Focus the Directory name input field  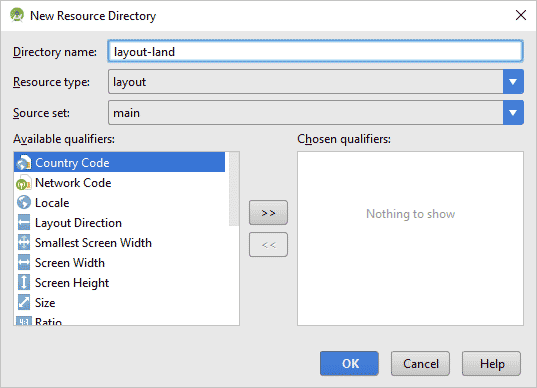point(315,51)
